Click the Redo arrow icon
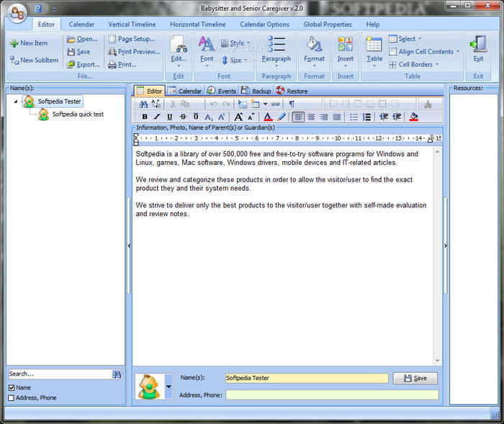Image resolution: width=504 pixels, height=424 pixels. pyautogui.click(x=226, y=104)
